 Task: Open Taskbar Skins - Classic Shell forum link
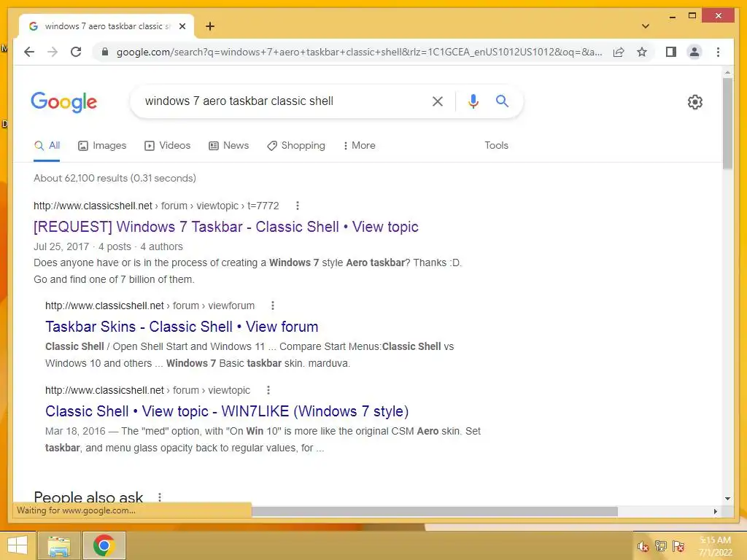(182, 327)
